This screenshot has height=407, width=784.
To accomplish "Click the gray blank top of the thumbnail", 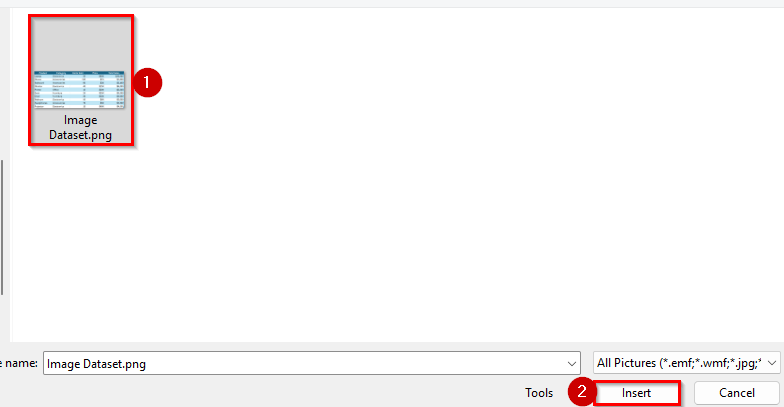I will [x=80, y=44].
